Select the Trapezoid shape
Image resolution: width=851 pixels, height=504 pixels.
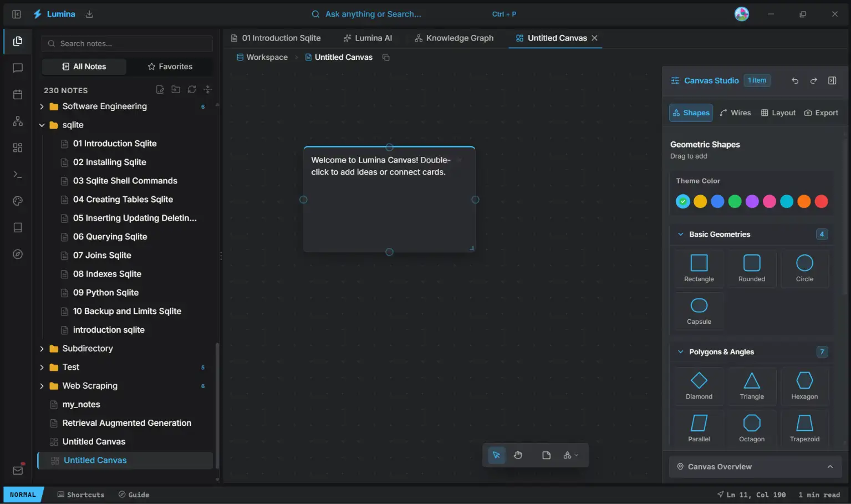(804, 428)
